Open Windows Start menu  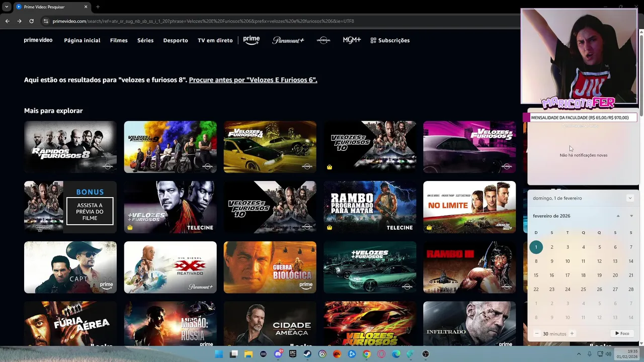pos(219,354)
